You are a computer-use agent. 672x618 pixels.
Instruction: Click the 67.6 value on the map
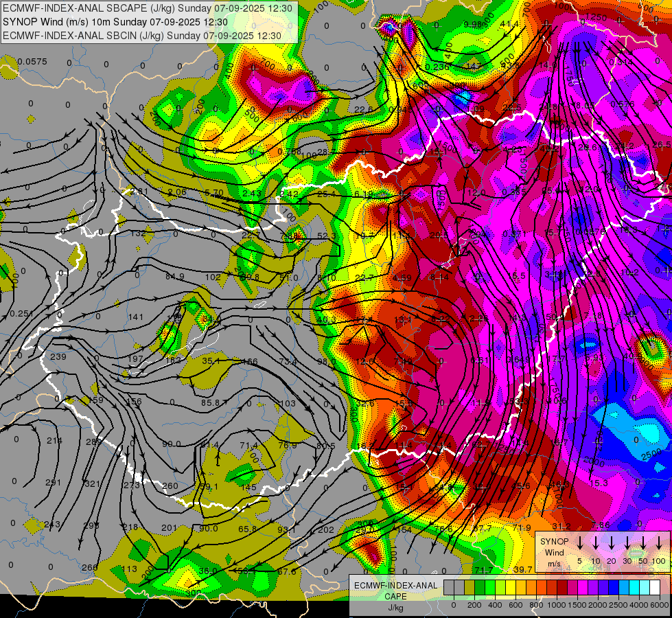point(287,571)
